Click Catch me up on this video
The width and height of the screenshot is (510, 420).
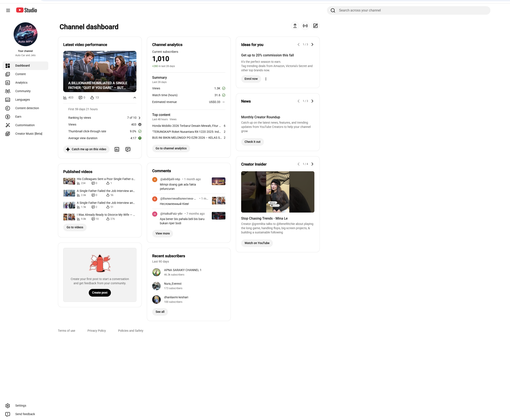coord(86,149)
